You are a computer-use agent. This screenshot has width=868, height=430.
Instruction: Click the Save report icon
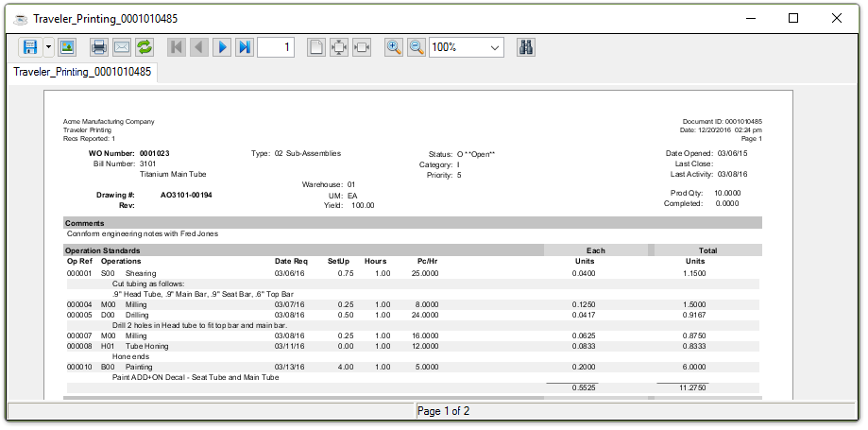click(x=30, y=46)
